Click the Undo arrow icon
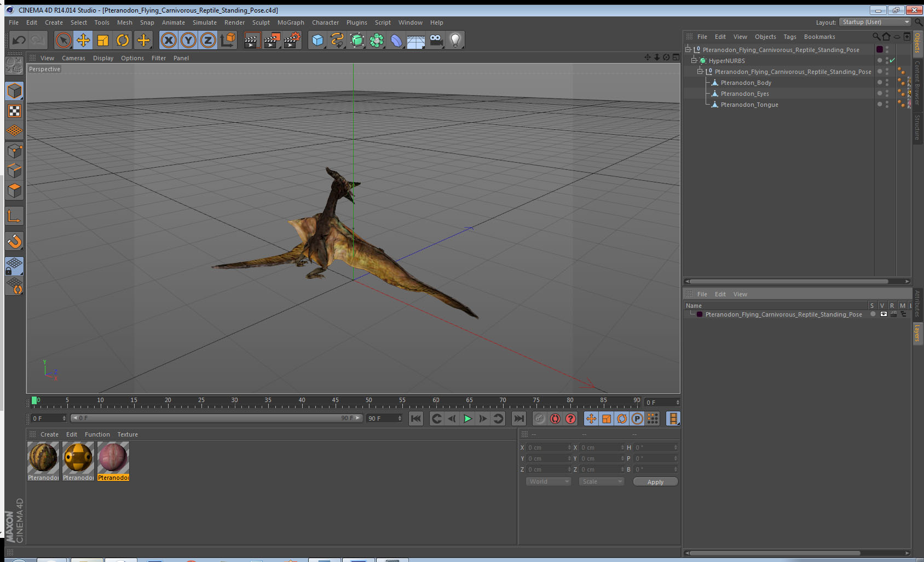The image size is (924, 562). coord(19,40)
